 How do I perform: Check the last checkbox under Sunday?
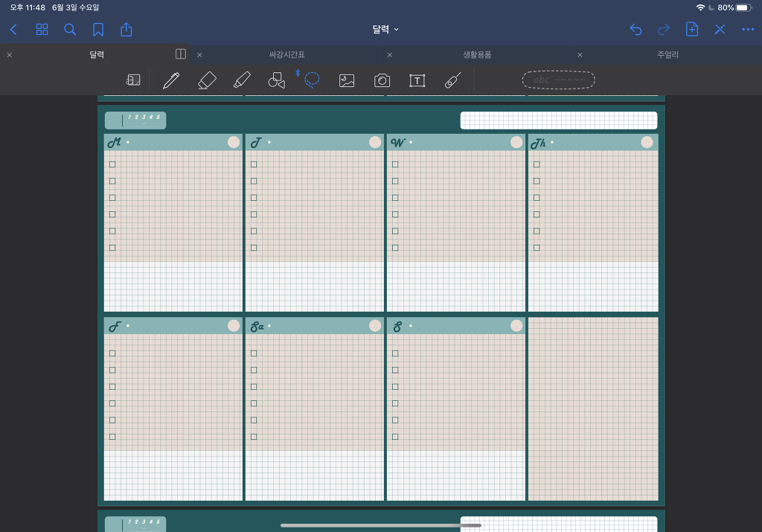click(395, 437)
